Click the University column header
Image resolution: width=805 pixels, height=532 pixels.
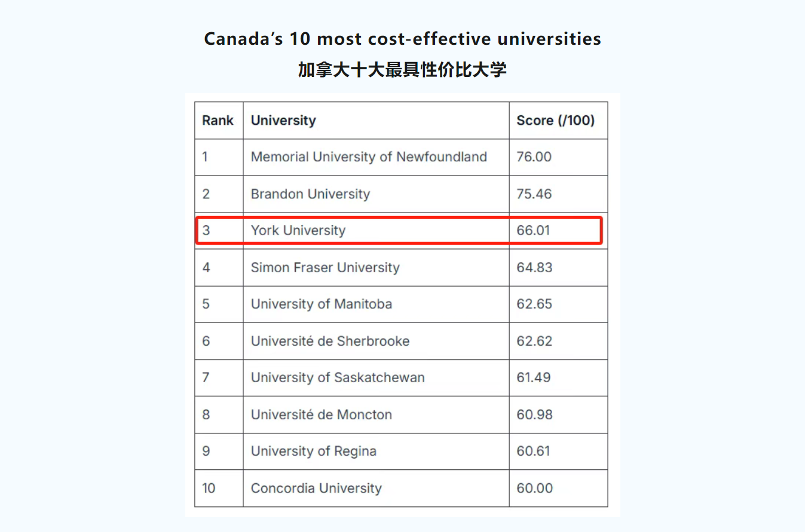coord(283,121)
